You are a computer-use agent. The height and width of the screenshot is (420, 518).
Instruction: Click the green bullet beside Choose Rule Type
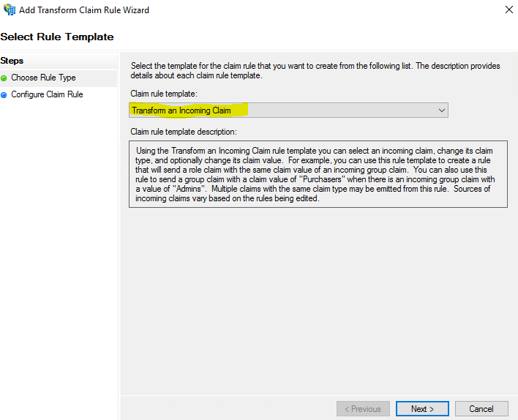[4, 78]
